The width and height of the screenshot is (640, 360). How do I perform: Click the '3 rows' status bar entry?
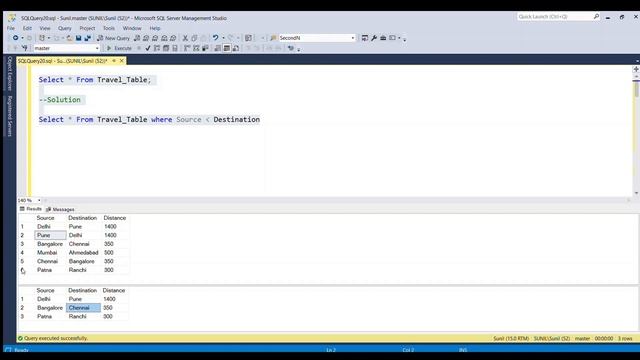tap(625, 339)
